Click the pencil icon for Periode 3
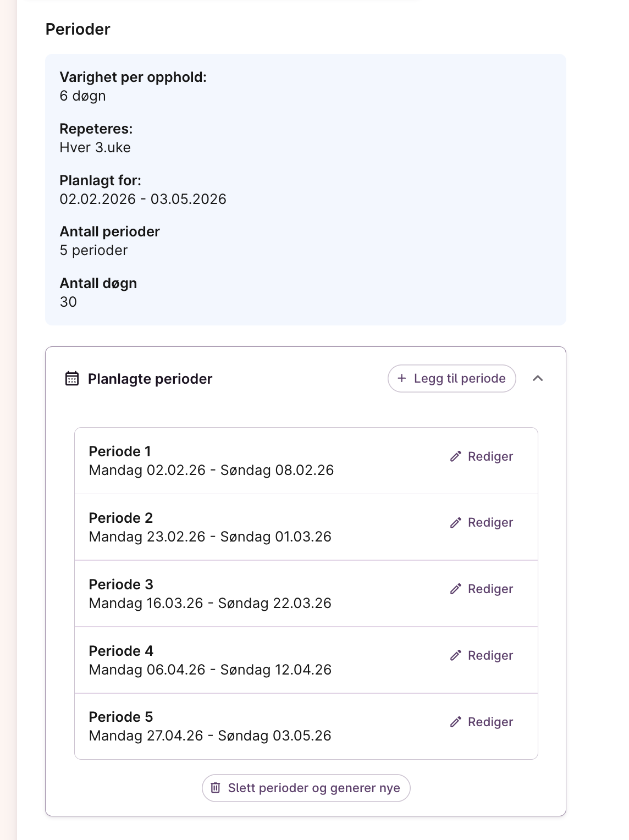629x840 pixels. tap(455, 589)
